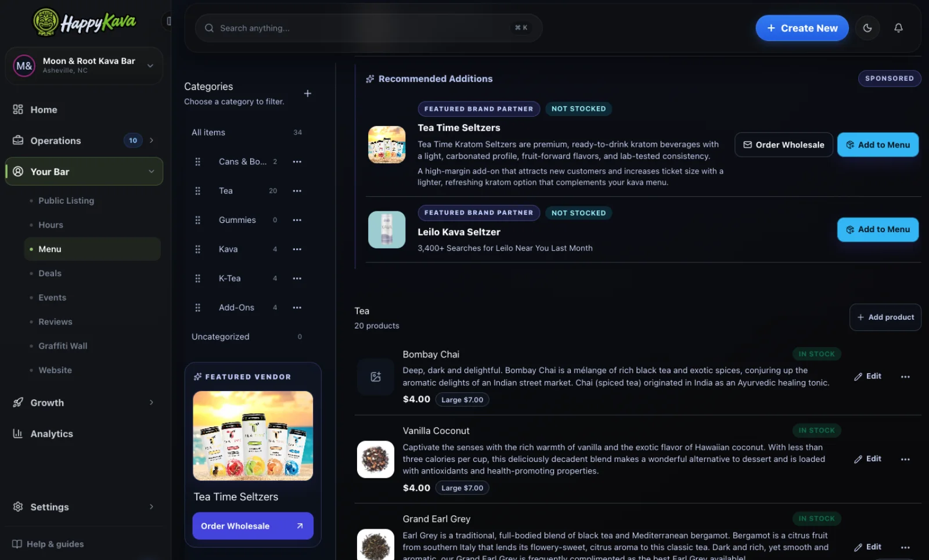The height and width of the screenshot is (560, 929).
Task: Click Gummies category drag handle
Action: pyautogui.click(x=197, y=220)
